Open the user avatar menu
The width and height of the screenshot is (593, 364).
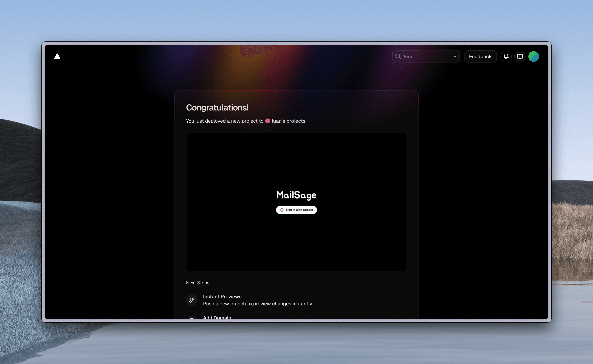[x=534, y=56]
